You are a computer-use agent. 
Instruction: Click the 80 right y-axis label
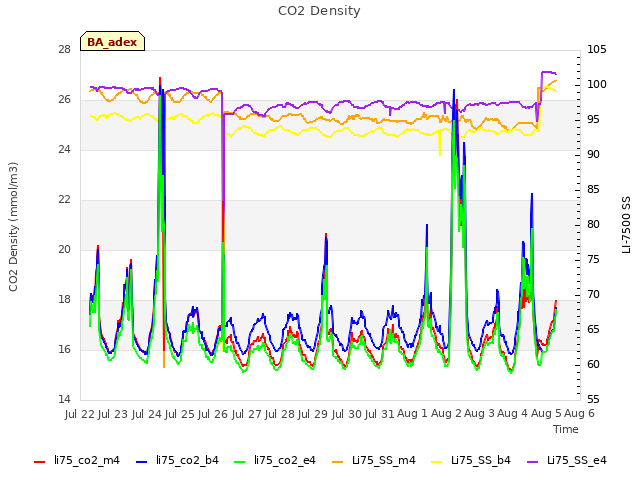(x=593, y=225)
